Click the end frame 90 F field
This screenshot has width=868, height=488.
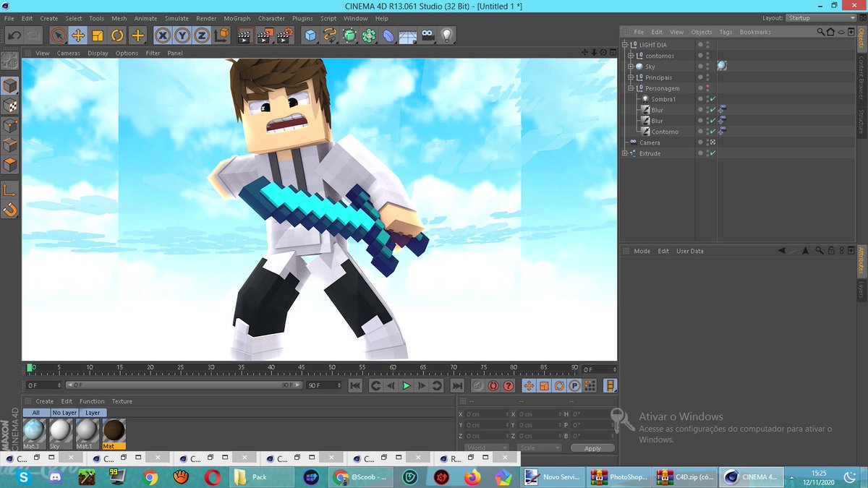click(x=323, y=385)
